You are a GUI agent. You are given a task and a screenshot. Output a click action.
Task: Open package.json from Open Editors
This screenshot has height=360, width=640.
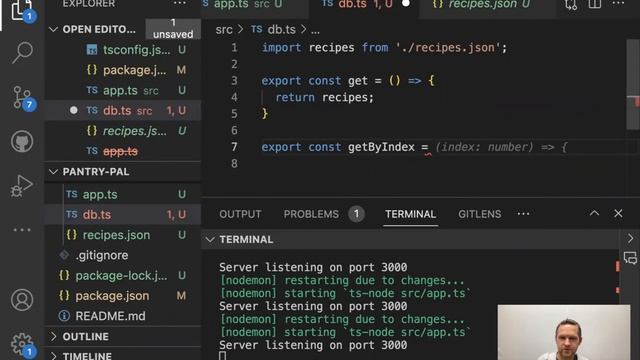click(122, 70)
